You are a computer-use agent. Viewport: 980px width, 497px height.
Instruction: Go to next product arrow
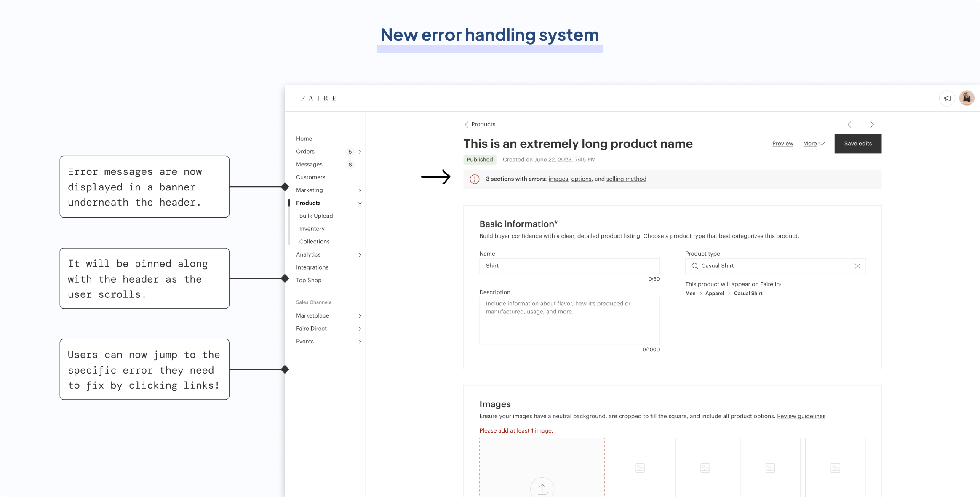click(x=872, y=125)
